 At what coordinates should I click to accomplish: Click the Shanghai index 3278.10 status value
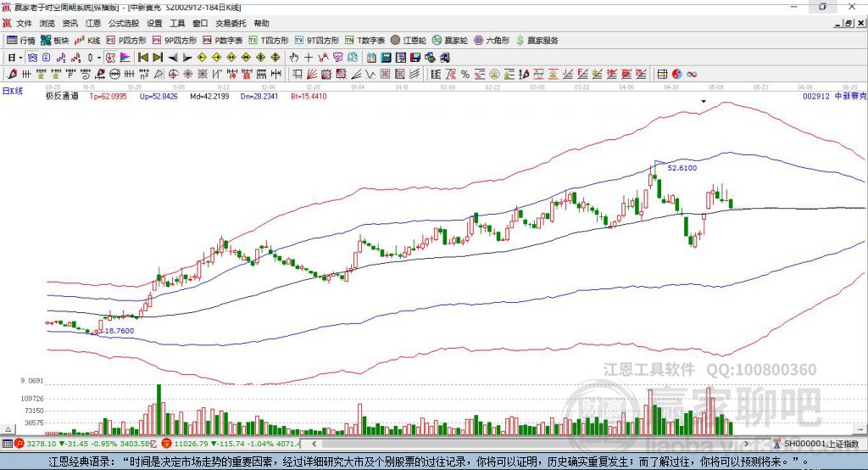[x=42, y=444]
